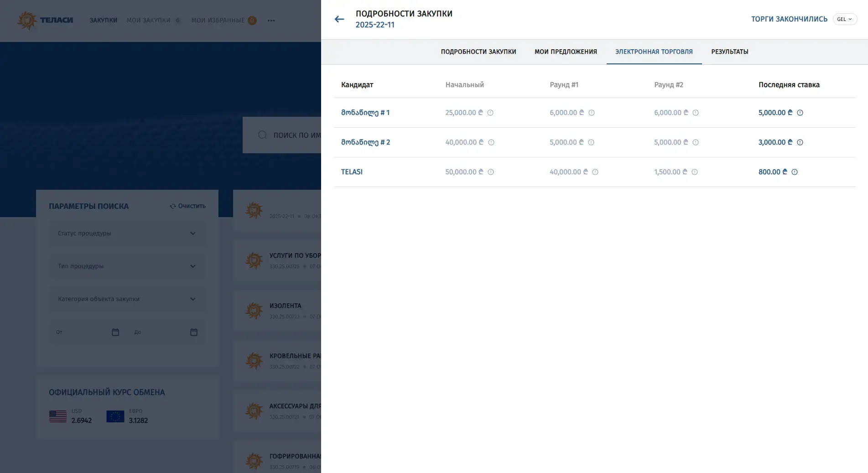Open the TELASI candidate link
Image resolution: width=868 pixels, height=473 pixels.
click(352, 172)
